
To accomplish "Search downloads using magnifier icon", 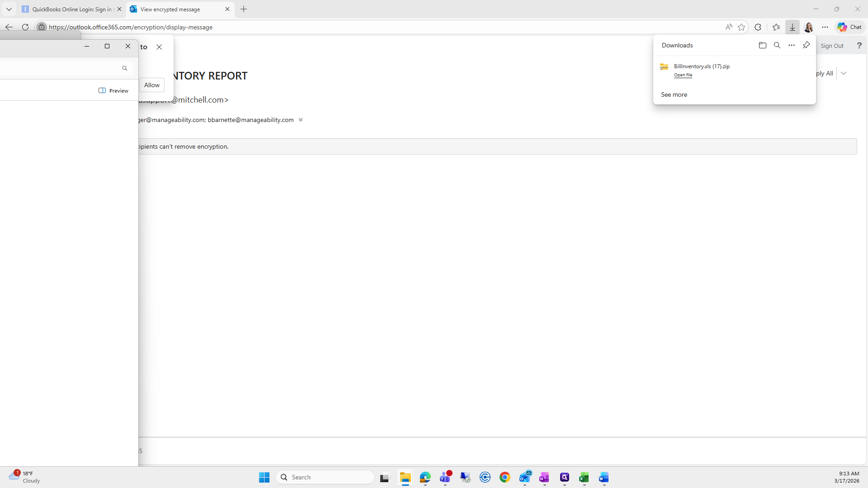I will point(777,45).
